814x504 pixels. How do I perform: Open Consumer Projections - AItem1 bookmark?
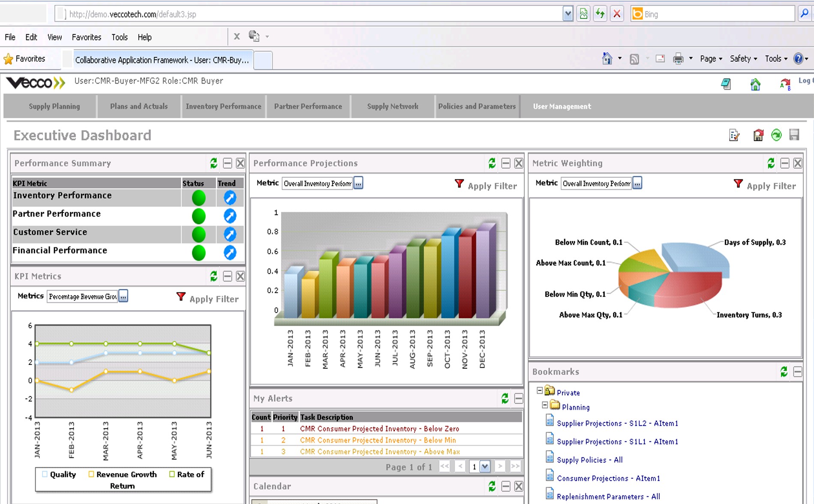609,478
